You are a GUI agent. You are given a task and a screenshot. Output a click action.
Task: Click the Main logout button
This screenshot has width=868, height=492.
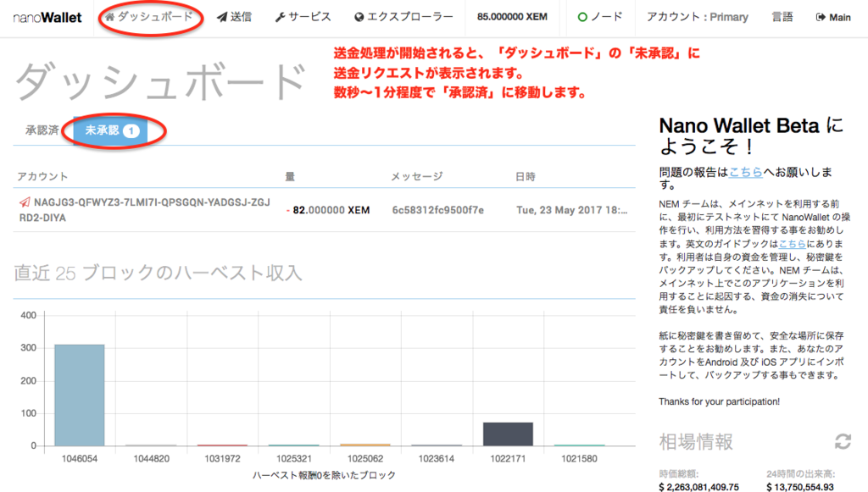833,17
